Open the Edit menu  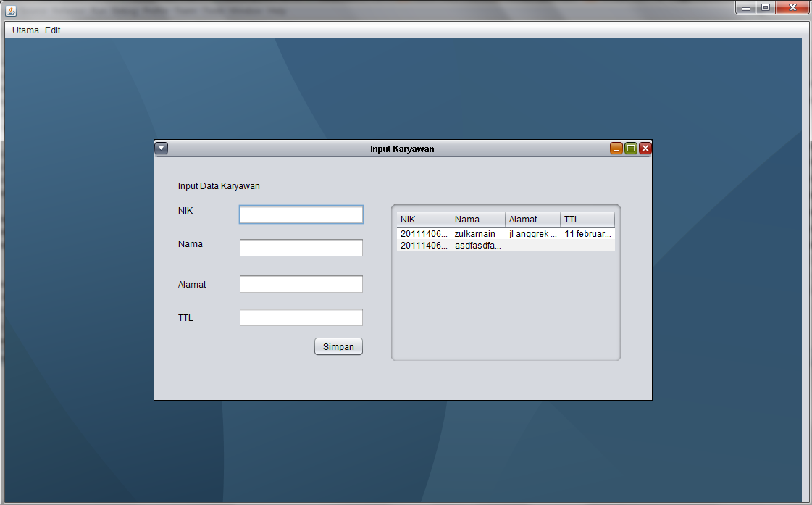tap(52, 30)
